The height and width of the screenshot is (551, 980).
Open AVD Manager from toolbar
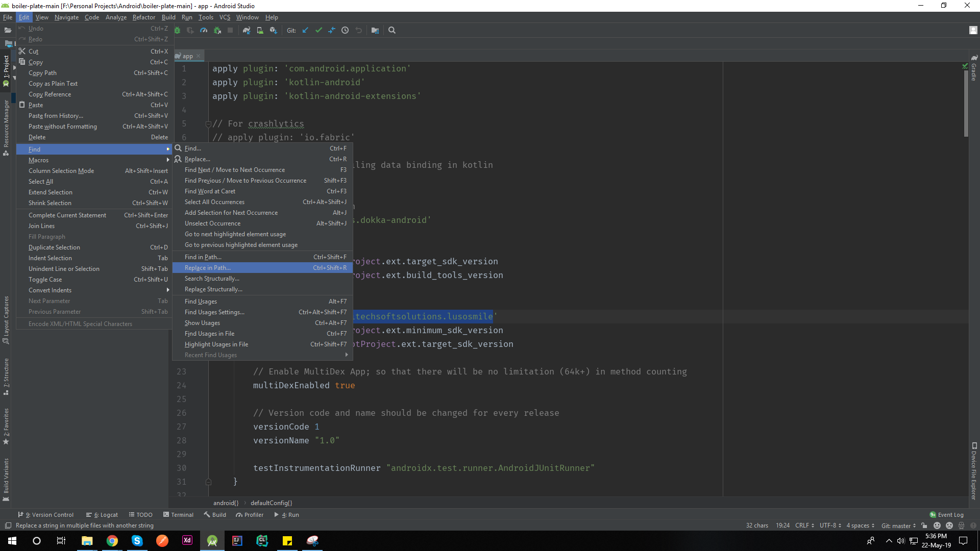(260, 31)
